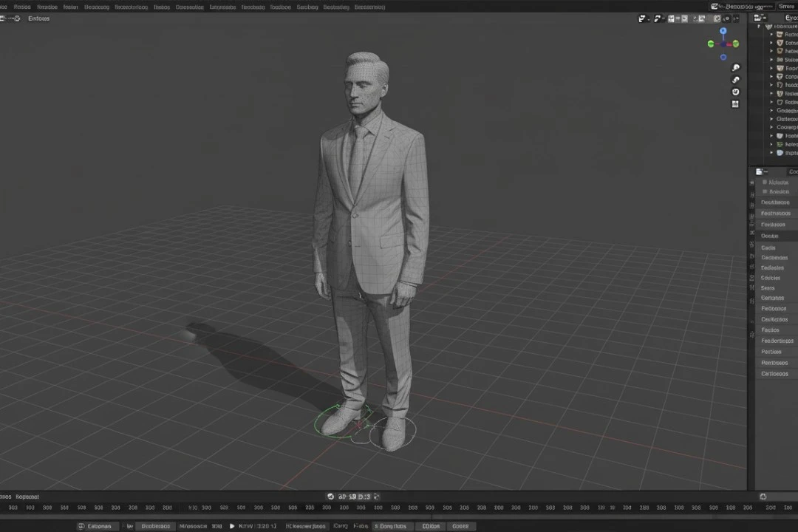The height and width of the screenshot is (532, 798).
Task: Select the highlighted 'Oeotos' properties tab
Action: tap(769, 236)
